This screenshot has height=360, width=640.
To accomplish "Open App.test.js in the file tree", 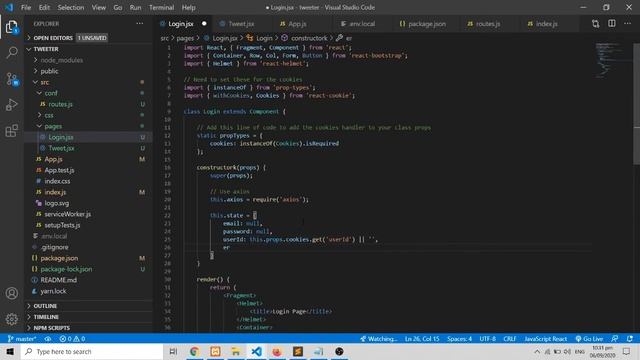I will pos(89,170).
